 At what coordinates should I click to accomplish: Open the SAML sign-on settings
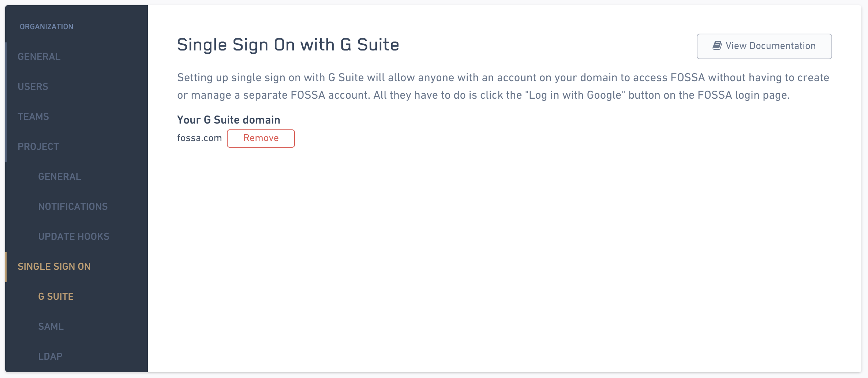51,326
